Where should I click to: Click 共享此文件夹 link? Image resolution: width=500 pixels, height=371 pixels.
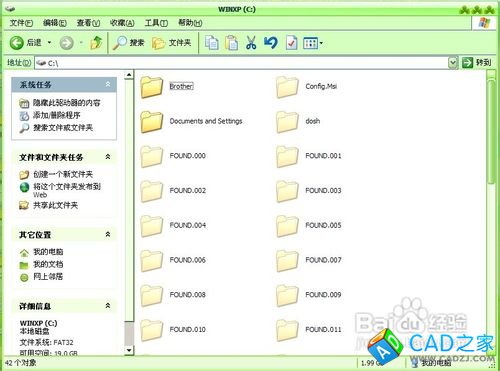click(x=55, y=205)
